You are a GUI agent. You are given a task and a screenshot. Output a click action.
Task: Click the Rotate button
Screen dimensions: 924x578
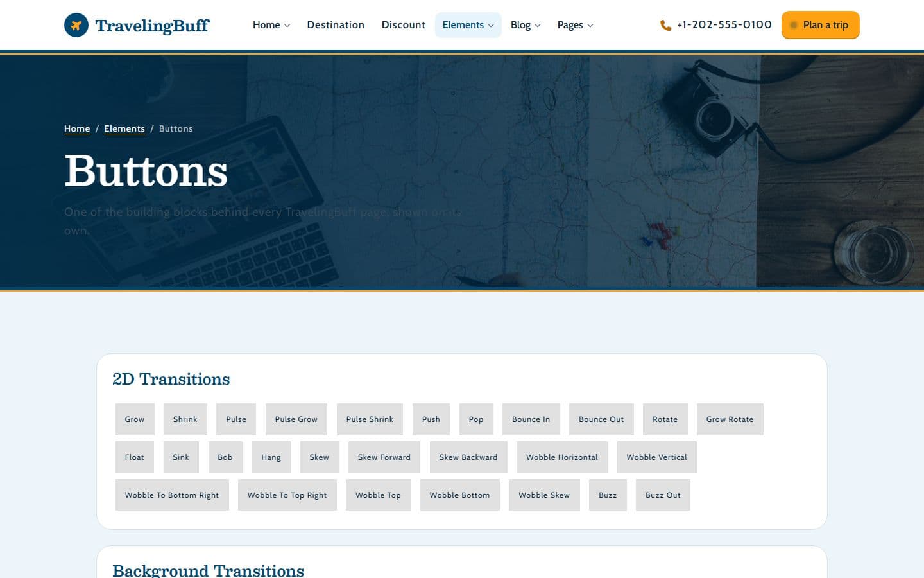(665, 419)
